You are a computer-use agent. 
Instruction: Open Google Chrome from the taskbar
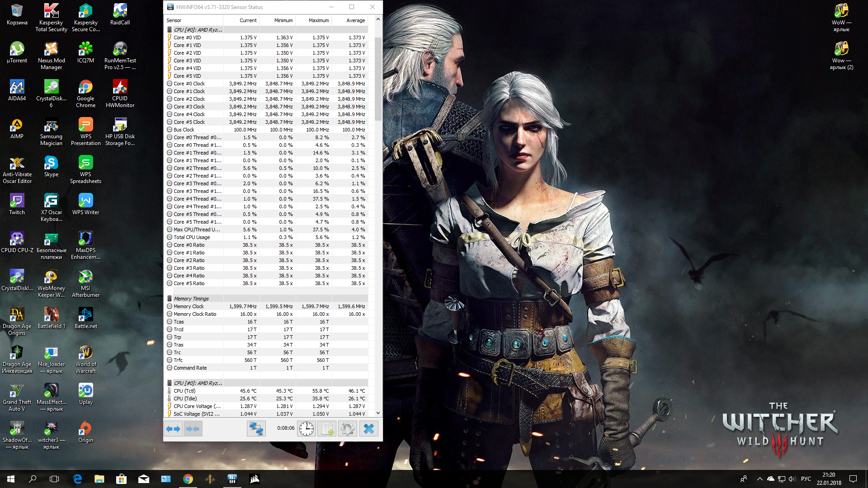tap(188, 479)
